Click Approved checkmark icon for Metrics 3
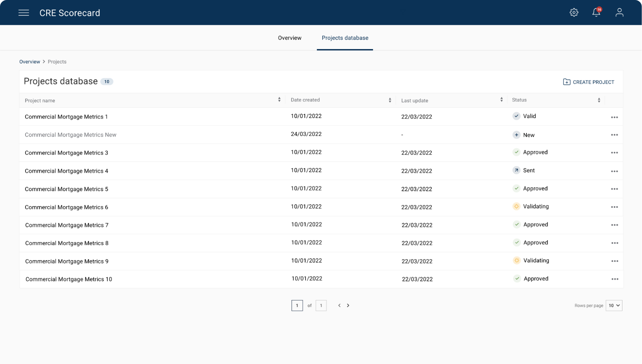 516,152
